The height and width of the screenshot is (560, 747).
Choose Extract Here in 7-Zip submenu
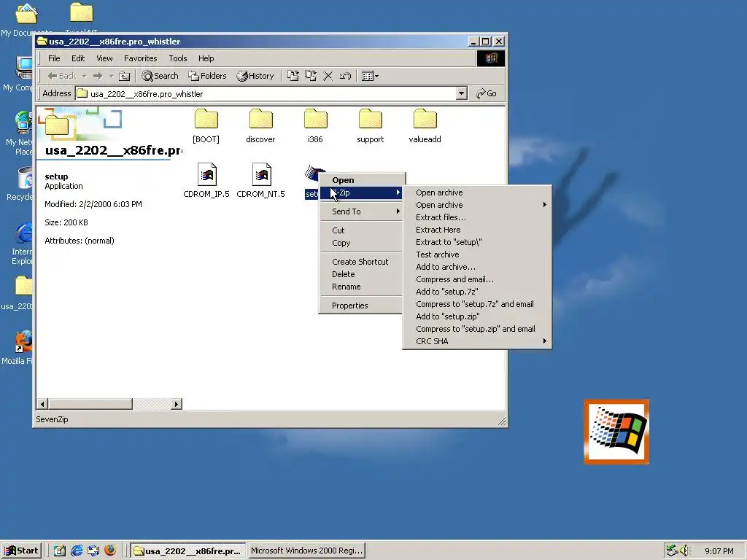coord(477,230)
